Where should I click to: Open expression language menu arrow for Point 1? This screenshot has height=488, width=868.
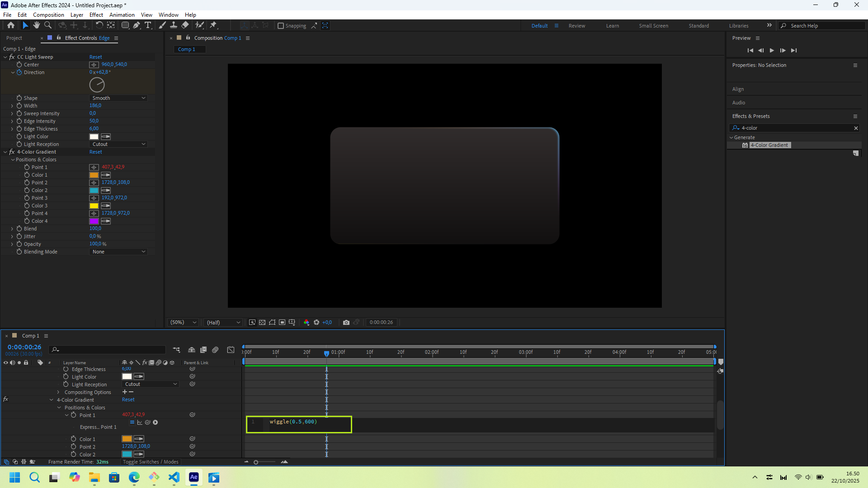pyautogui.click(x=156, y=422)
